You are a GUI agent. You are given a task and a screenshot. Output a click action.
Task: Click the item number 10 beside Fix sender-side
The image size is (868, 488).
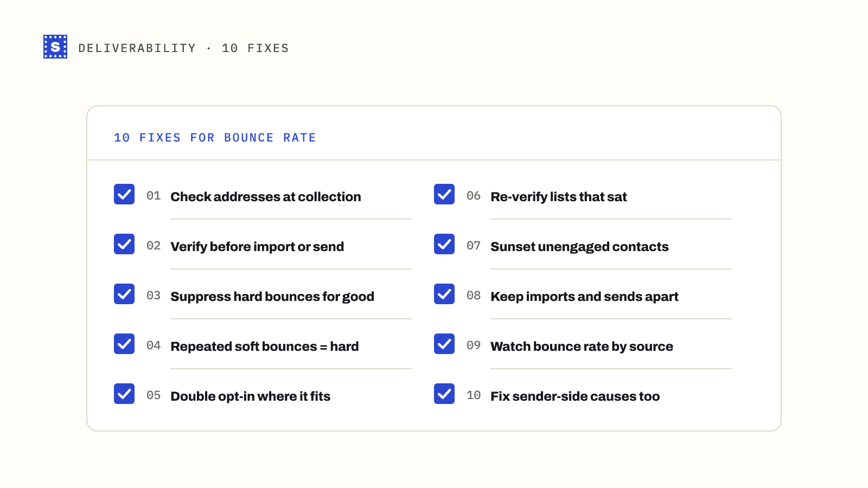click(474, 395)
